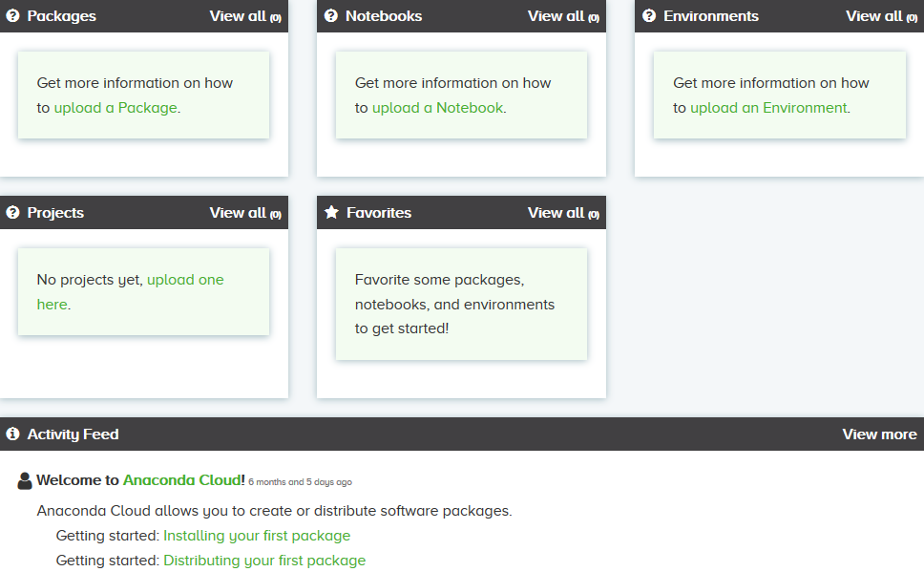Image resolution: width=924 pixels, height=572 pixels.
Task: Click the Activity Feed info icon
Action: coord(12,434)
